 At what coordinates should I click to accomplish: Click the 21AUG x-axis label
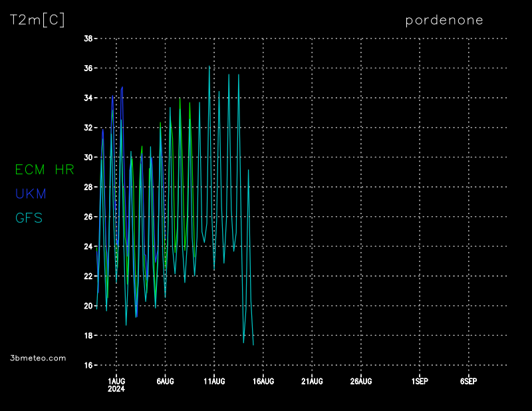click(312, 381)
